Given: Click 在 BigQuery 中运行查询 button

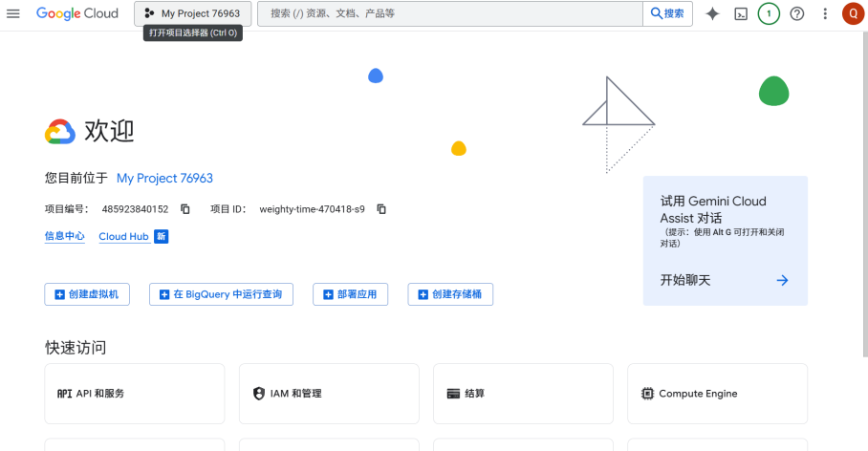Looking at the screenshot, I should click(x=221, y=294).
